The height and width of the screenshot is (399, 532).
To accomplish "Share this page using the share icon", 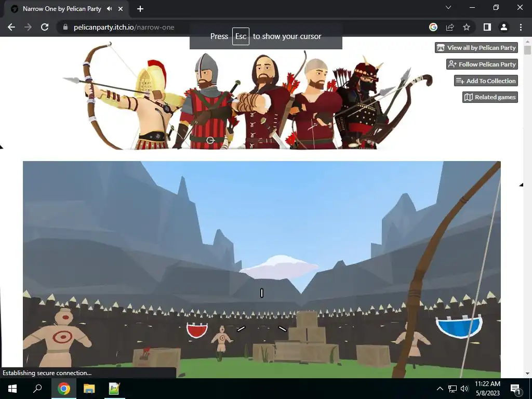I will tap(450, 27).
